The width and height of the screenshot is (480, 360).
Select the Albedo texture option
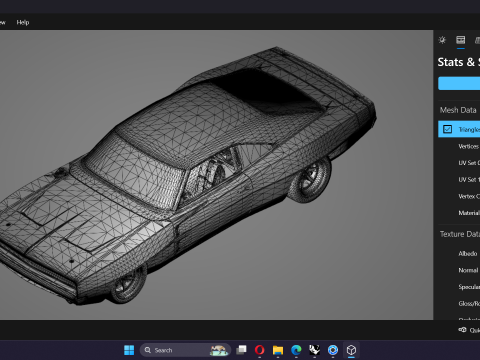(468, 254)
